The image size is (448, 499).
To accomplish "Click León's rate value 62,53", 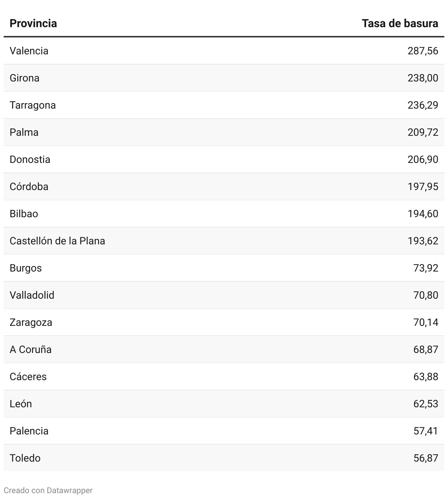I will pyautogui.click(x=426, y=404).
